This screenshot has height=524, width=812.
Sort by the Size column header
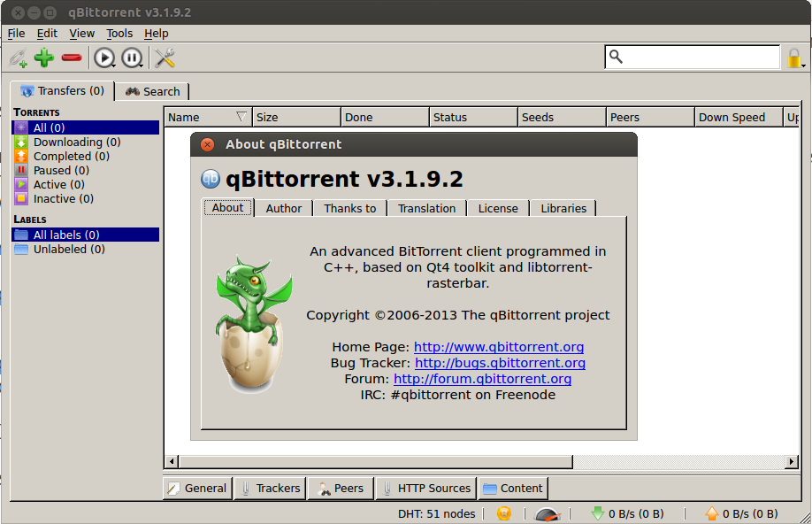click(x=296, y=117)
